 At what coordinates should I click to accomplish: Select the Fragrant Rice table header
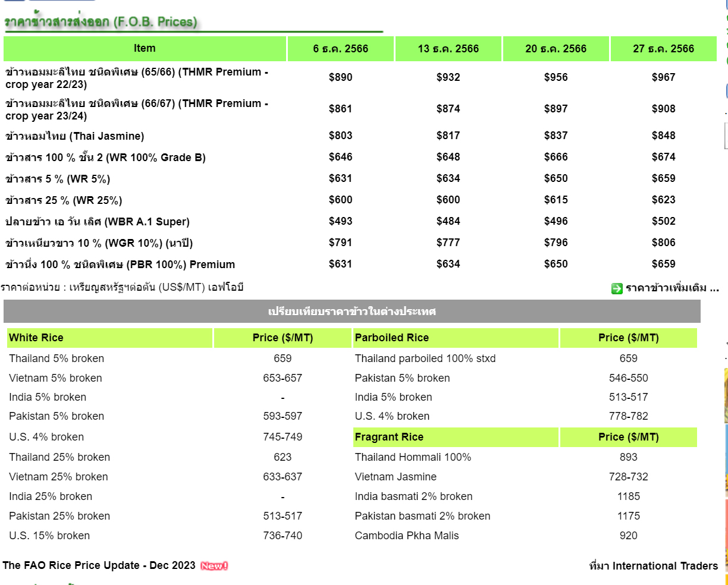pos(389,437)
